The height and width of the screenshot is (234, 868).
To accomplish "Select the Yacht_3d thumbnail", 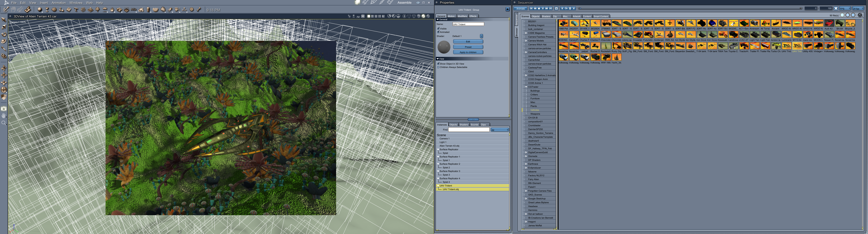I will click(x=617, y=57).
